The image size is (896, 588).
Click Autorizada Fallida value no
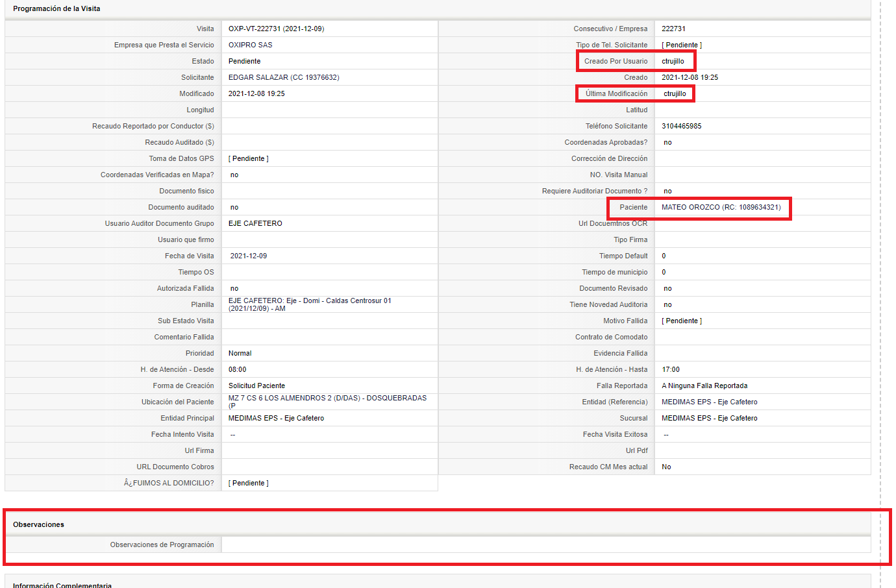coord(234,288)
